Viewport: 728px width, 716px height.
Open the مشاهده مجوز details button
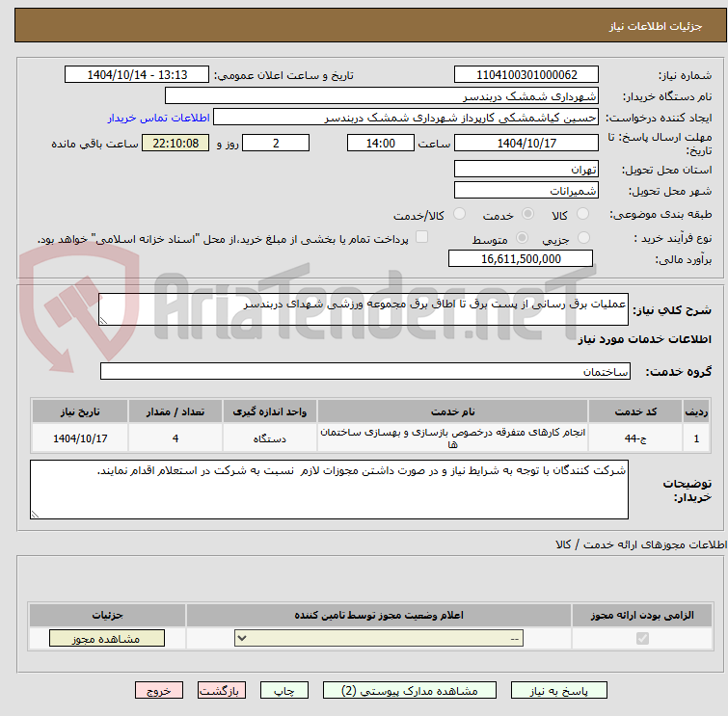(107, 639)
